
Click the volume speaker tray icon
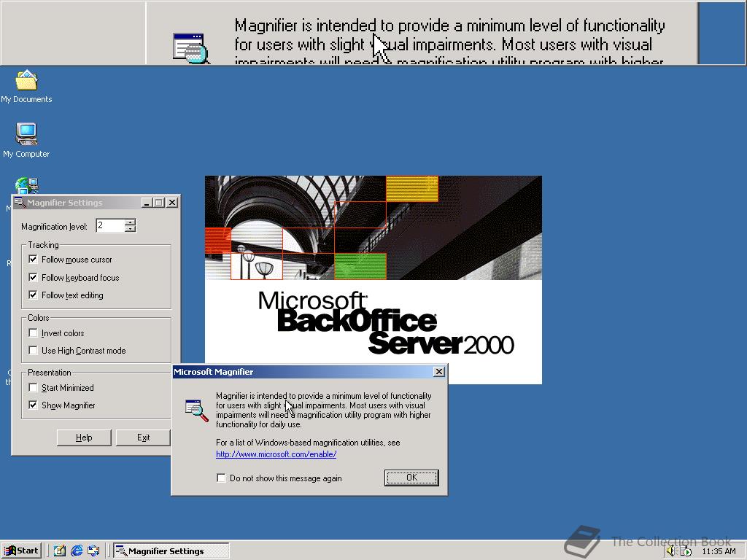671,551
